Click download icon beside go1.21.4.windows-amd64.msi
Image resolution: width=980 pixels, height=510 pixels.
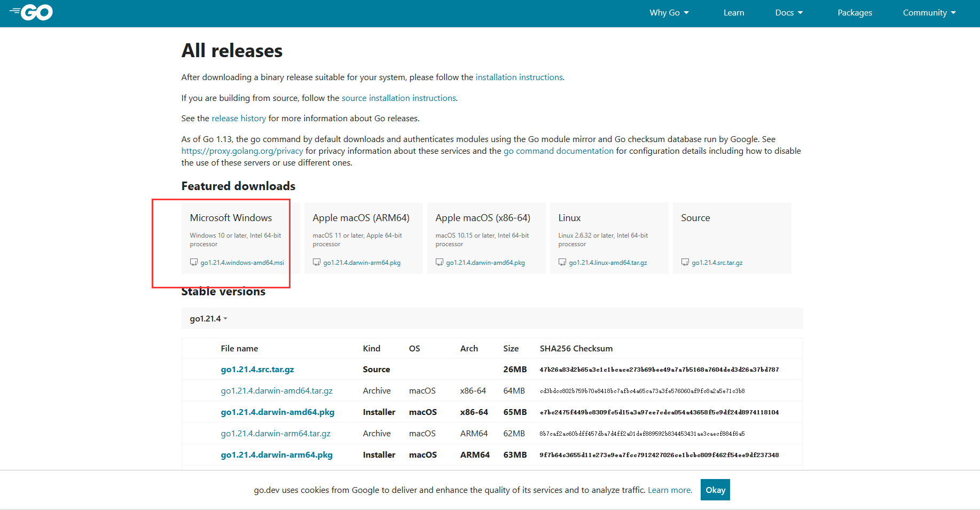coord(194,262)
